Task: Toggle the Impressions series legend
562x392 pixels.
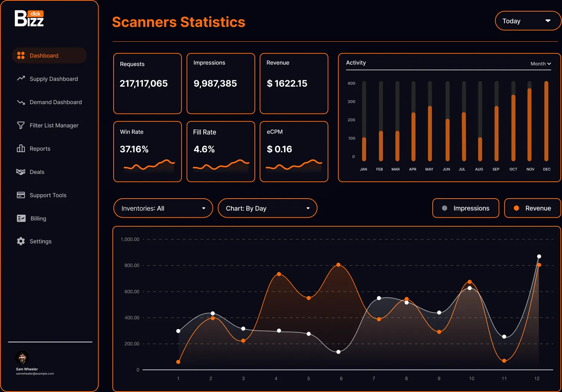Action: pyautogui.click(x=466, y=208)
